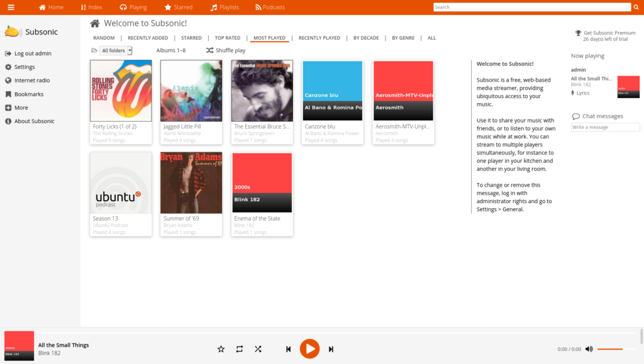
Task: Open About Subsonic in sidebar
Action: pyautogui.click(x=30, y=121)
